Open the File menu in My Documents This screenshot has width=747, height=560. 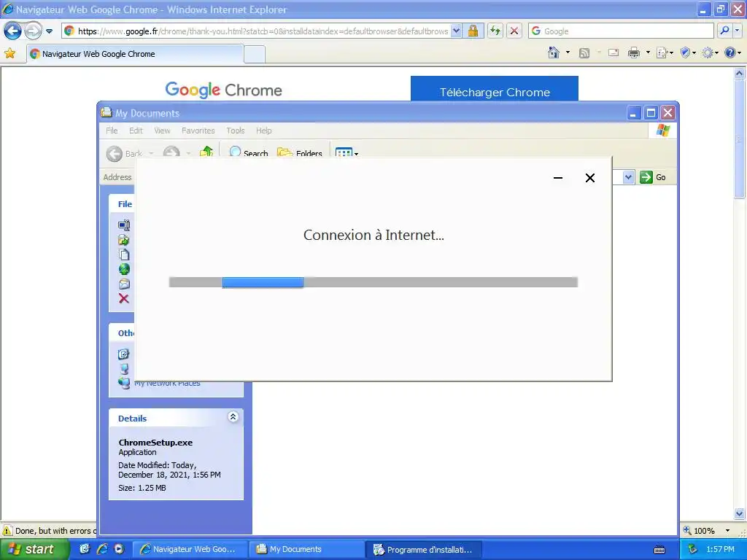coord(112,131)
